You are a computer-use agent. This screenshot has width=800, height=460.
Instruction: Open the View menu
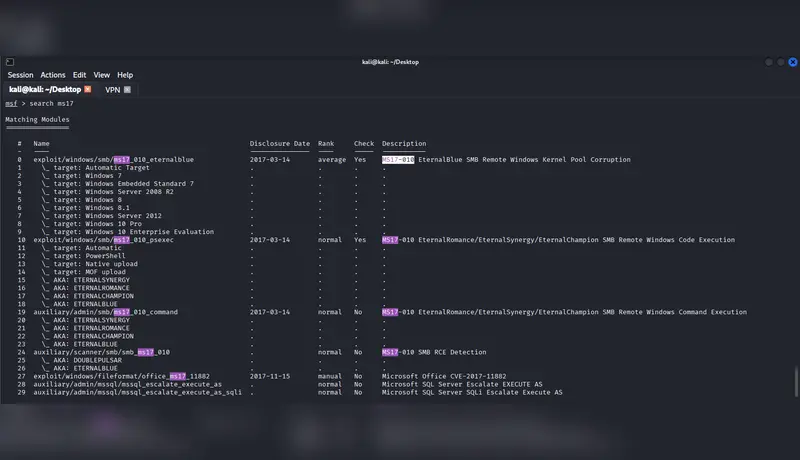102,75
